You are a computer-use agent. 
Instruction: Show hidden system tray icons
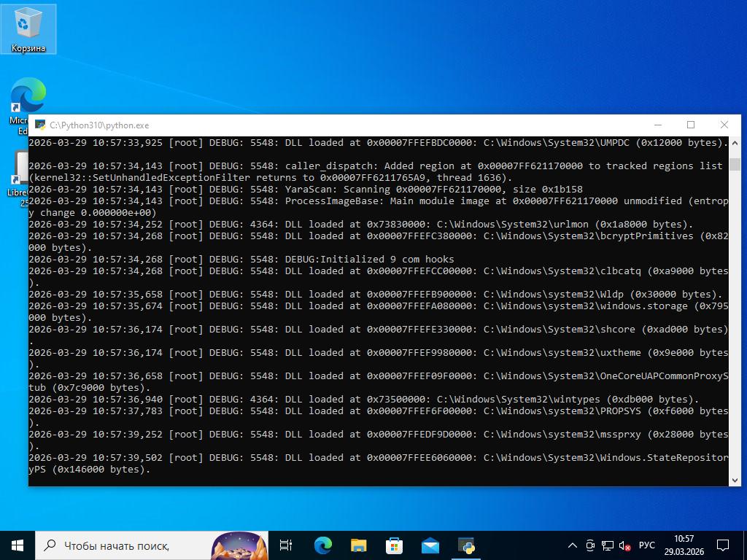point(573,545)
